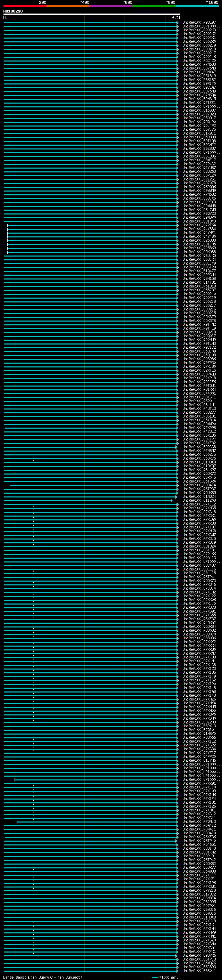The width and height of the screenshot is (222, 980).
Task: Select label UniRef100_P55737
Action: point(199,290)
